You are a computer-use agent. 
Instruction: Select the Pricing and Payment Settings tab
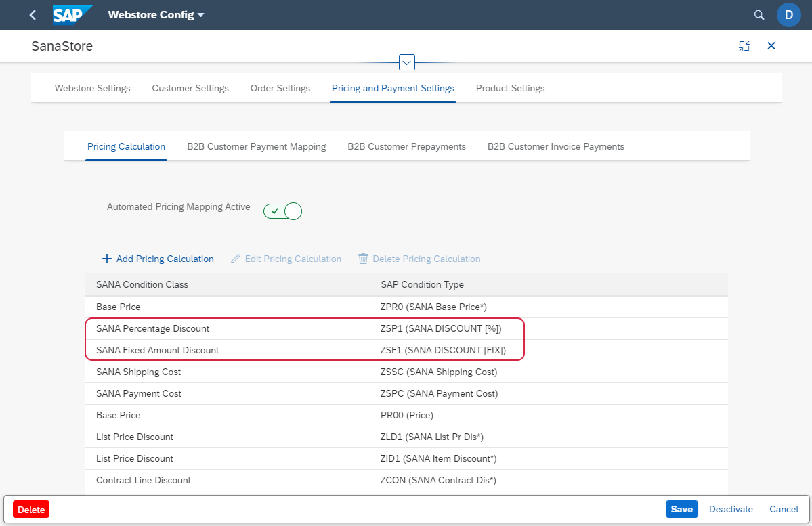tap(393, 89)
